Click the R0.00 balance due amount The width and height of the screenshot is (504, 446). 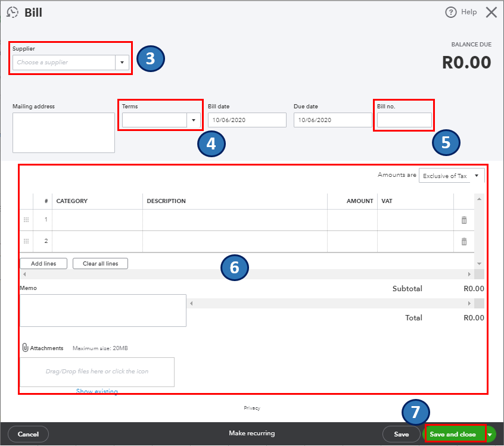coord(466,63)
